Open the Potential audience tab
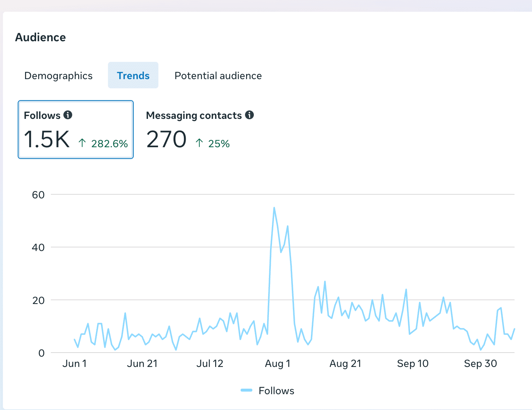This screenshot has height=410, width=532. point(218,75)
